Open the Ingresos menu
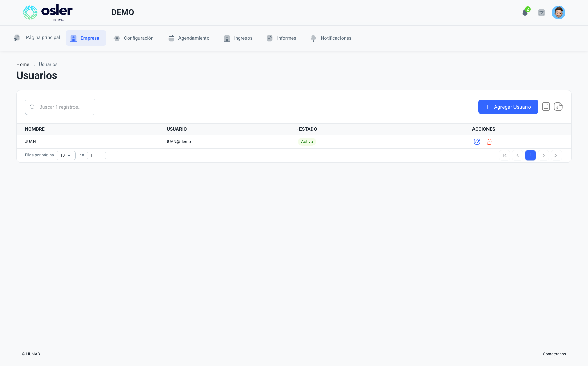The image size is (588, 366). (x=238, y=38)
